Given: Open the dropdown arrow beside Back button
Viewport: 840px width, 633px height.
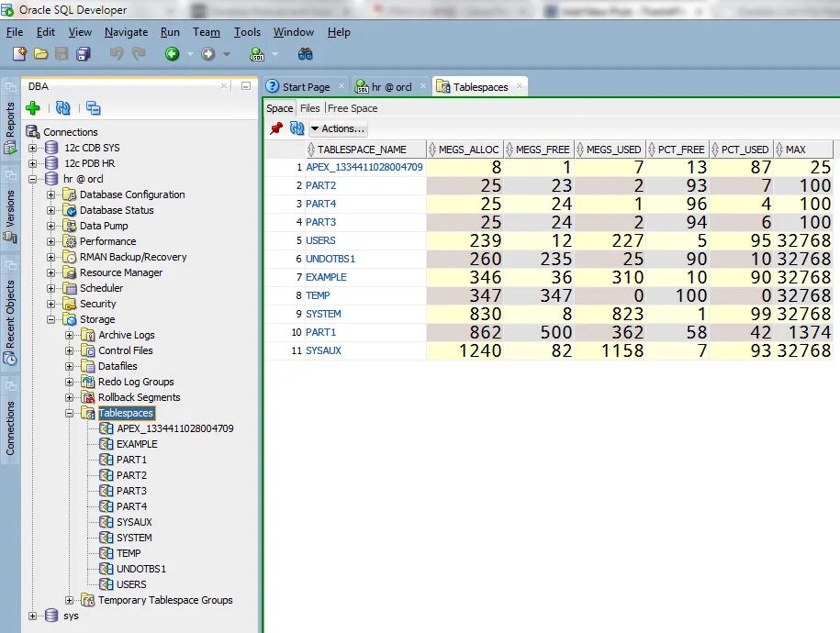Looking at the screenshot, I should 190,54.
